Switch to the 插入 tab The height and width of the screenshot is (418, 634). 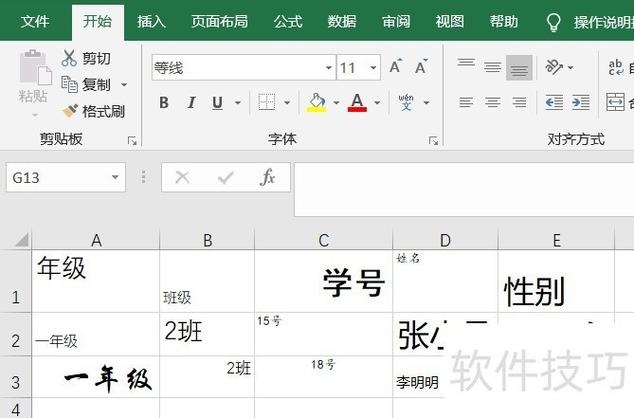tap(152, 21)
